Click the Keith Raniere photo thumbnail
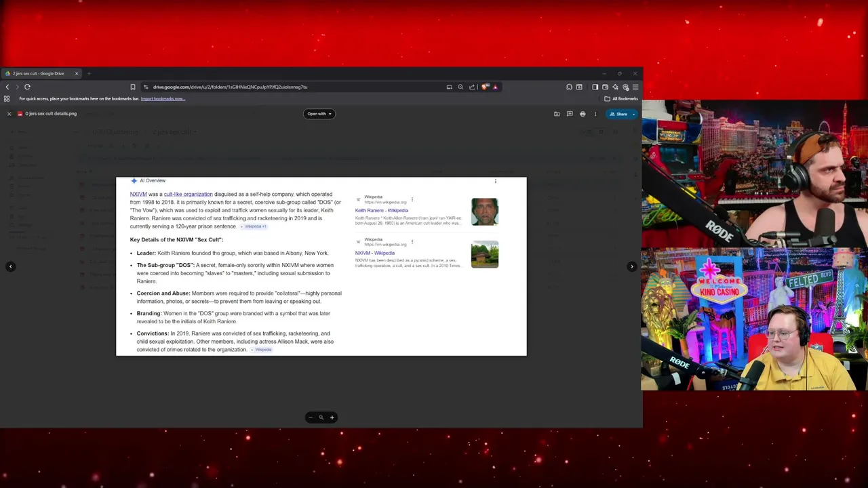The image size is (868, 488). (485, 212)
